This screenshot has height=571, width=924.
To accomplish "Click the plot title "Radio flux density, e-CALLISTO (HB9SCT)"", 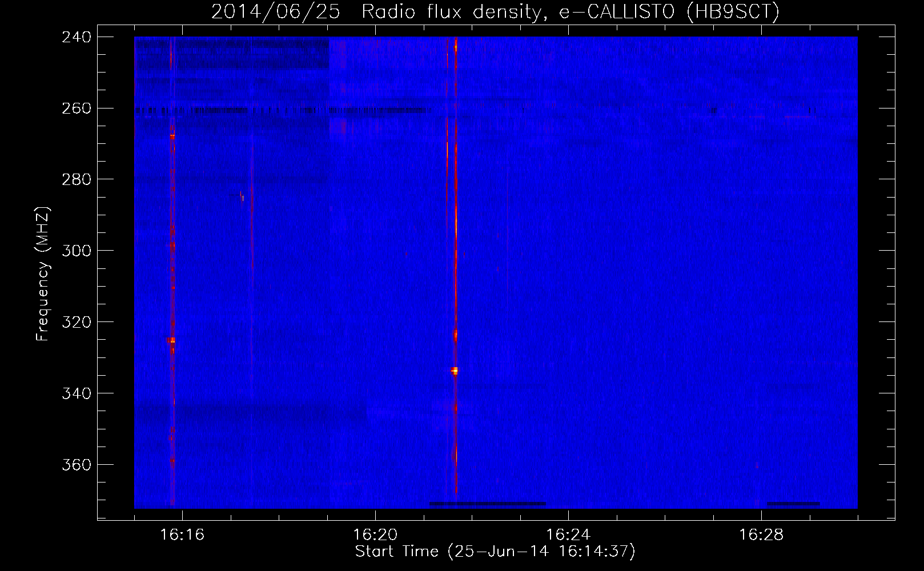I will pos(571,11).
